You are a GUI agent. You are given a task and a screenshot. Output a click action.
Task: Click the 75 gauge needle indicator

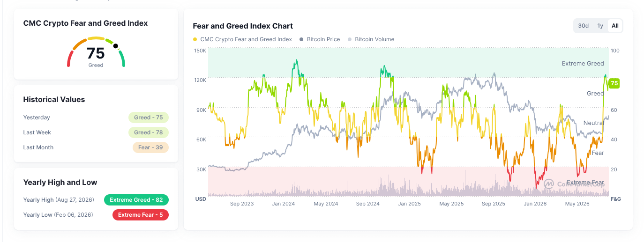[116, 46]
